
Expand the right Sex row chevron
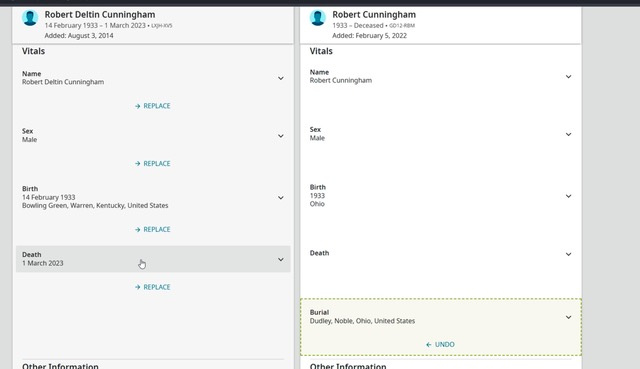tap(568, 134)
